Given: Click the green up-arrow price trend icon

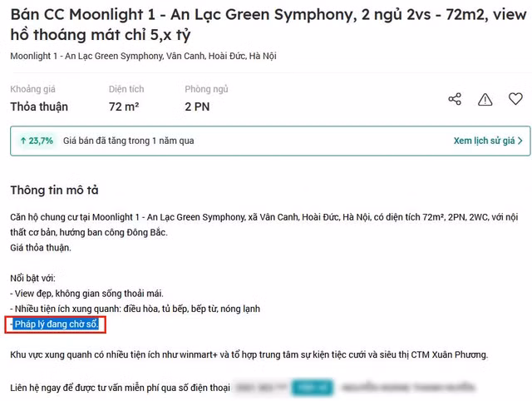Looking at the screenshot, I should tap(23, 141).
